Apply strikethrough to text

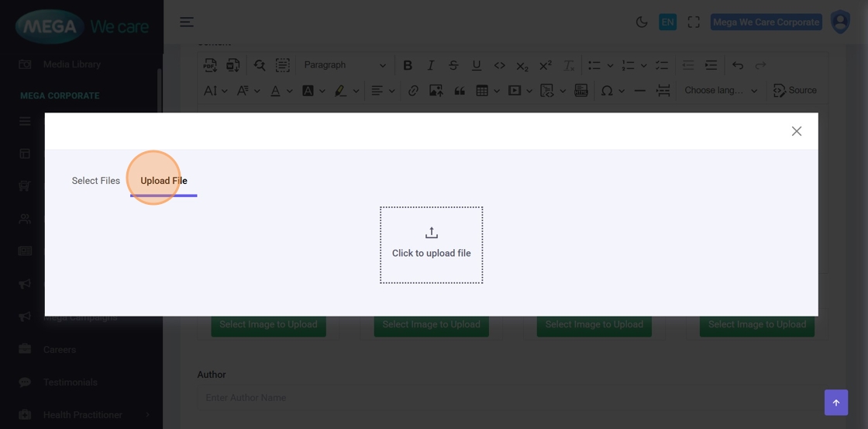[x=453, y=65]
